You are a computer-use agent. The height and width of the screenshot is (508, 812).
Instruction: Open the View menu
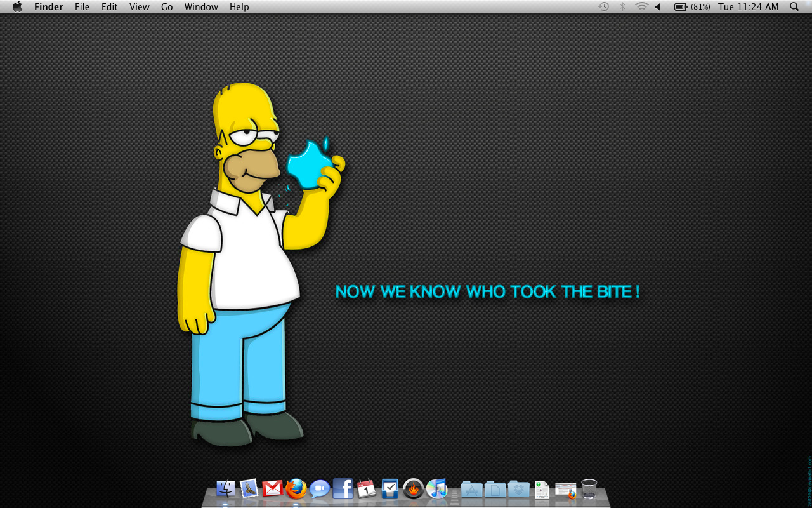point(140,7)
